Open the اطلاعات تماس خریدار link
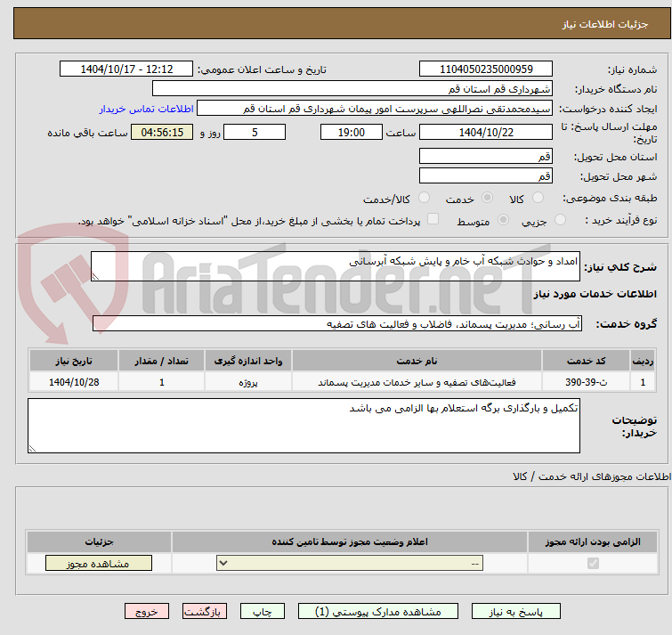 pyautogui.click(x=147, y=109)
